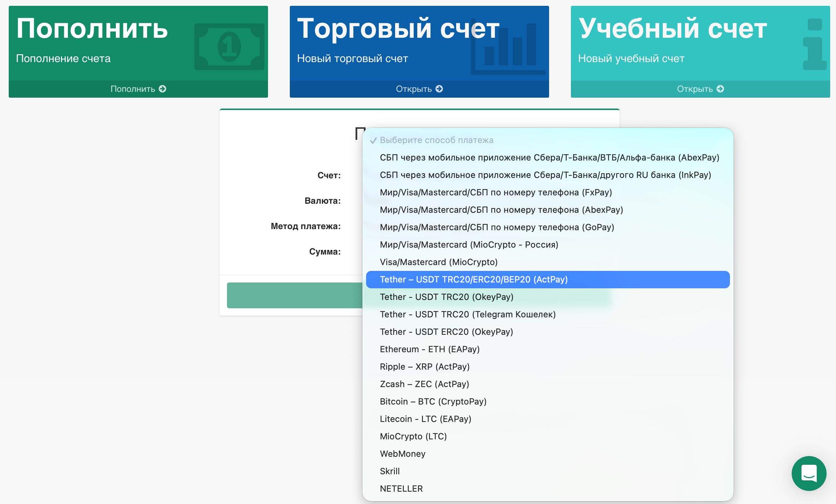Select the NETELLER payment option

[x=401, y=488]
